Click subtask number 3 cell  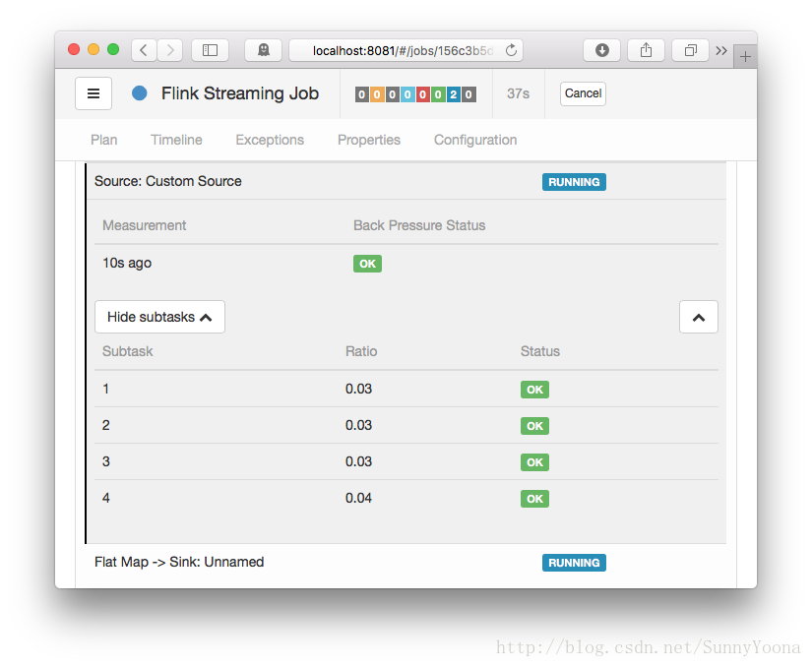click(105, 461)
